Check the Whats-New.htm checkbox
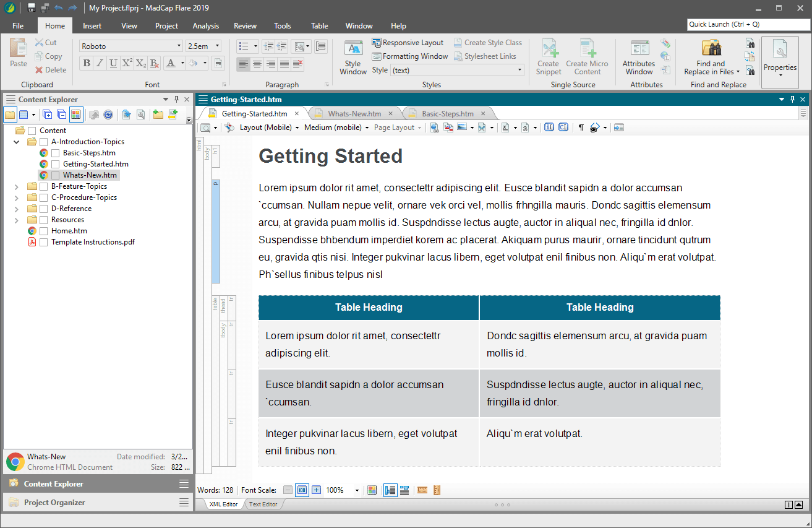Image resolution: width=812 pixels, height=528 pixels. pyautogui.click(x=56, y=175)
